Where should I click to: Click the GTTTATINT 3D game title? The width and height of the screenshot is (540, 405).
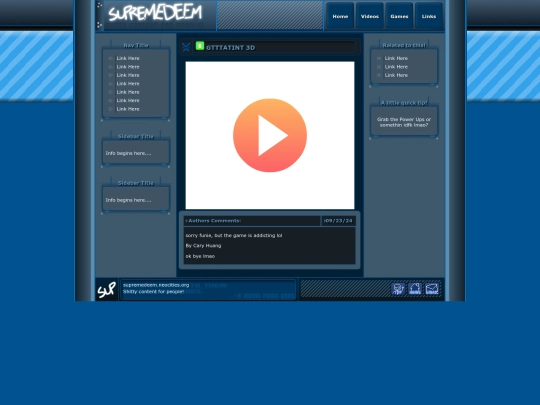tap(230, 48)
